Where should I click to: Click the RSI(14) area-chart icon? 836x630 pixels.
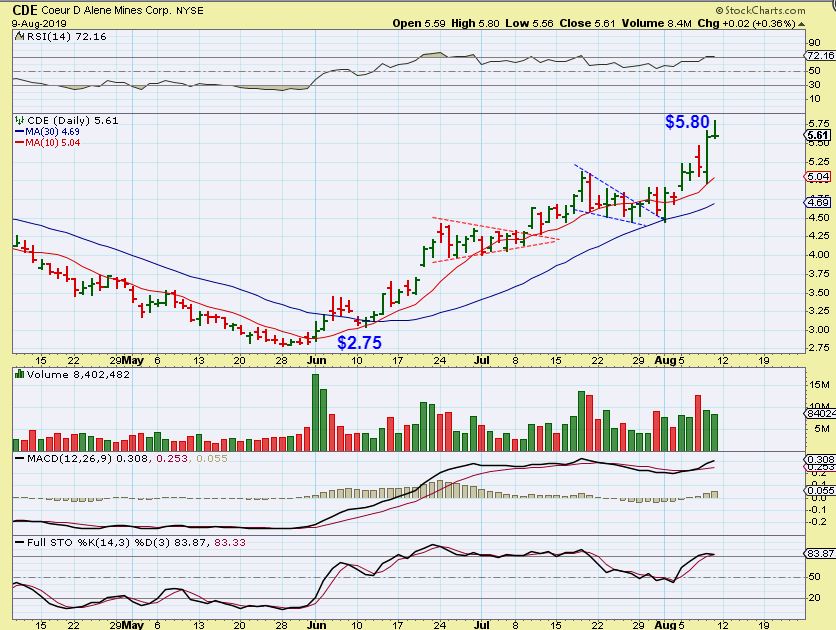[x=19, y=36]
